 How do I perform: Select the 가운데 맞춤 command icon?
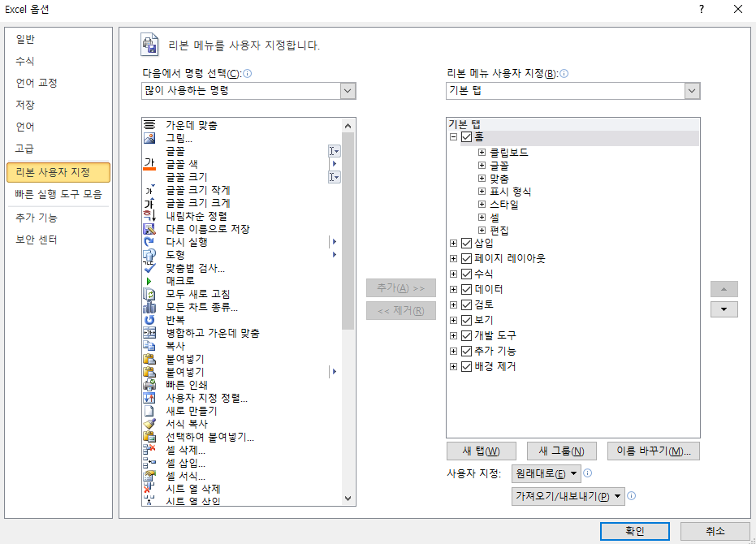coord(149,125)
